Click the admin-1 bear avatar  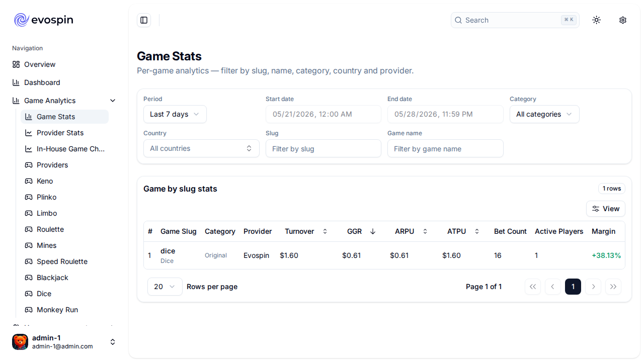20,342
